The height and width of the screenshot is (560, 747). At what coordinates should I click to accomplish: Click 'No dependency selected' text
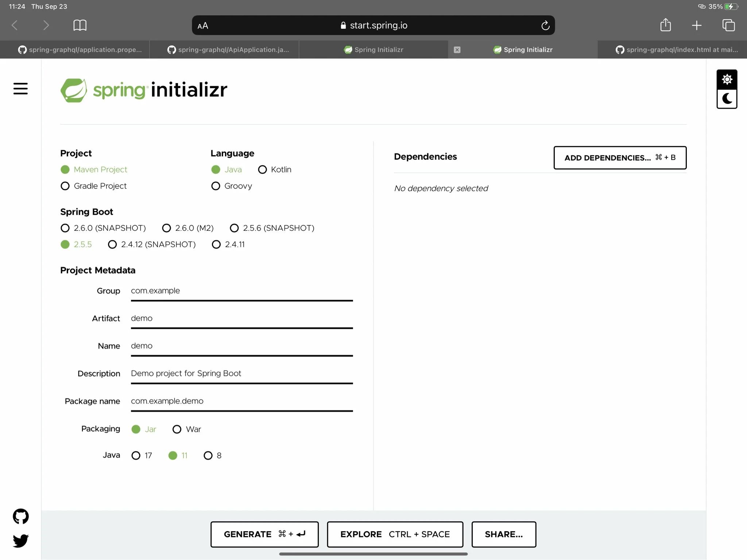(441, 188)
